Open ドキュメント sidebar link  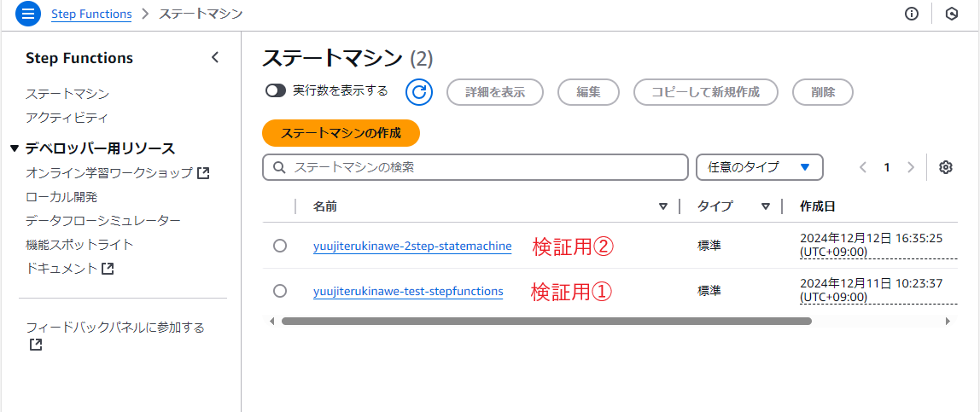coord(61,269)
